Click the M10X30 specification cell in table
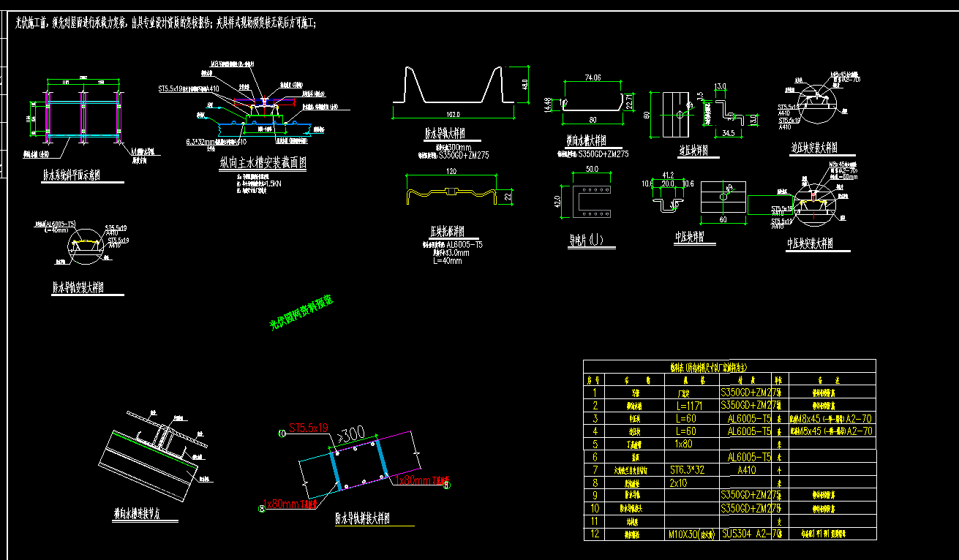This screenshot has width=959, height=560. point(691,534)
